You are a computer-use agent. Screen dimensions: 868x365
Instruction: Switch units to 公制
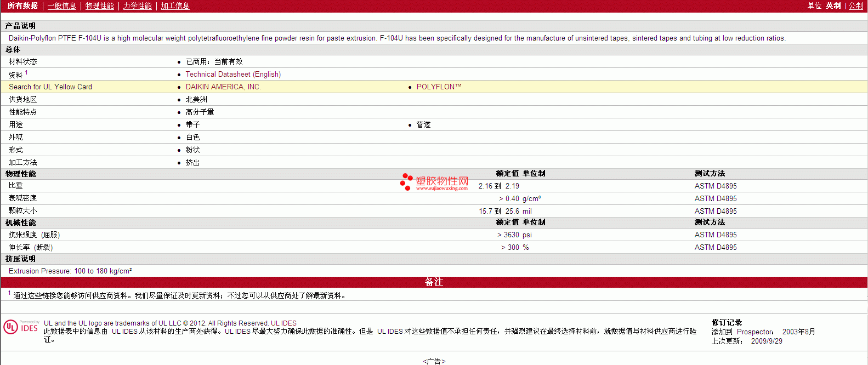[x=856, y=5]
